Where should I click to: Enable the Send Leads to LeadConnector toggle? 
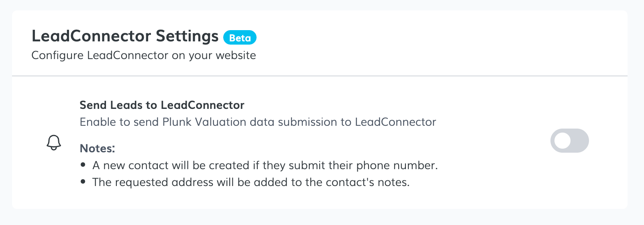click(x=569, y=141)
